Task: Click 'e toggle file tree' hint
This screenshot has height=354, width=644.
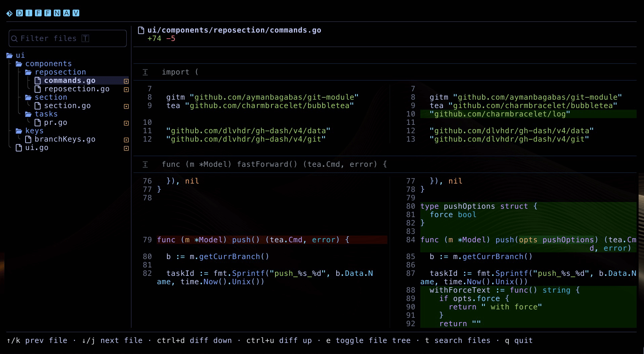Action: 368,341
